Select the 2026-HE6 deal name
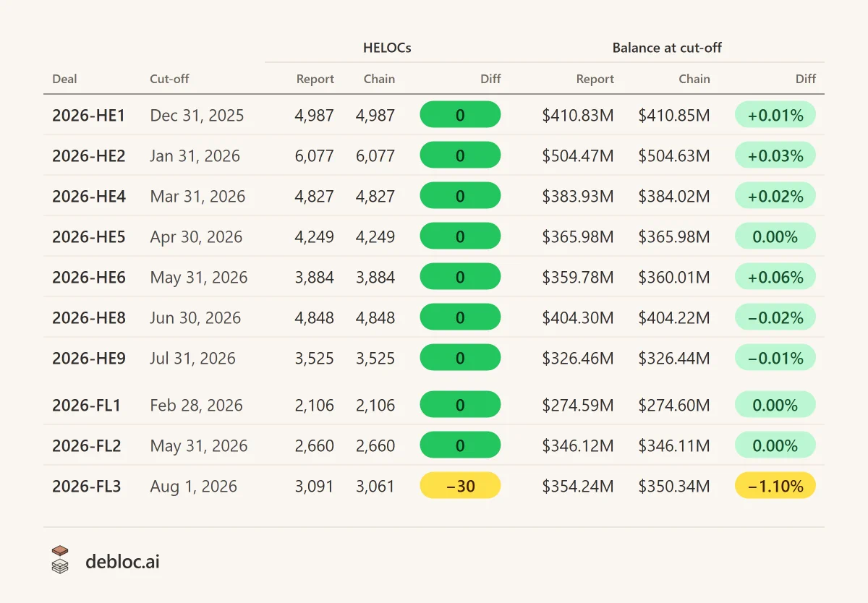Image resolution: width=868 pixels, height=603 pixels. (x=88, y=277)
